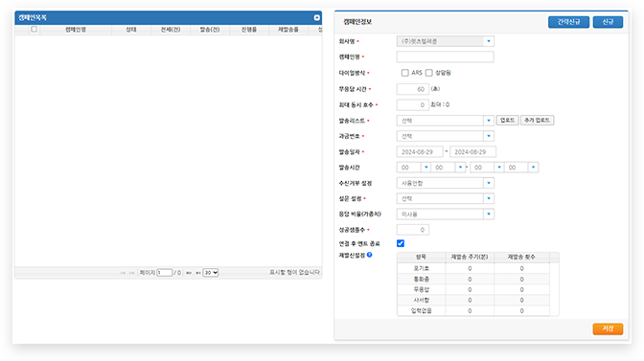Select the 무응답 row label
This screenshot has height=361, width=644.
tap(422, 289)
